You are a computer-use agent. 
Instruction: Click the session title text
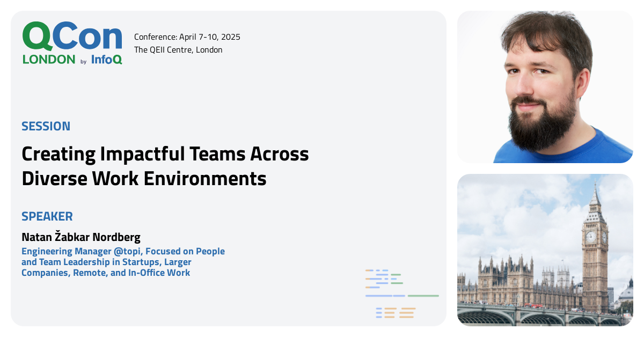[x=165, y=166]
